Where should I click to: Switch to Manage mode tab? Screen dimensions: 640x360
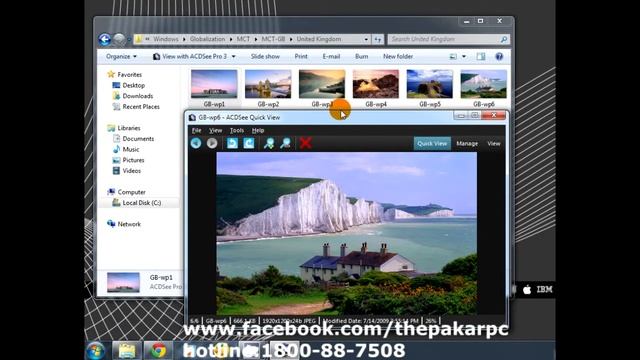(x=467, y=144)
